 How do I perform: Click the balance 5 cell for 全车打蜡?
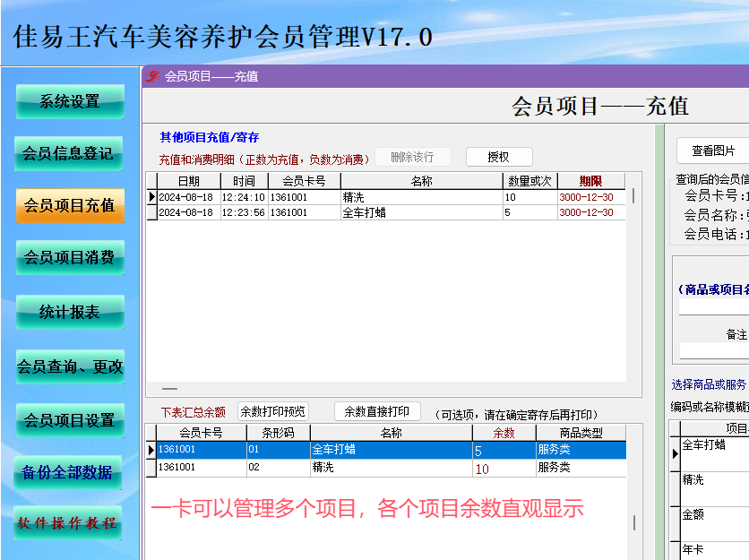coord(504,450)
